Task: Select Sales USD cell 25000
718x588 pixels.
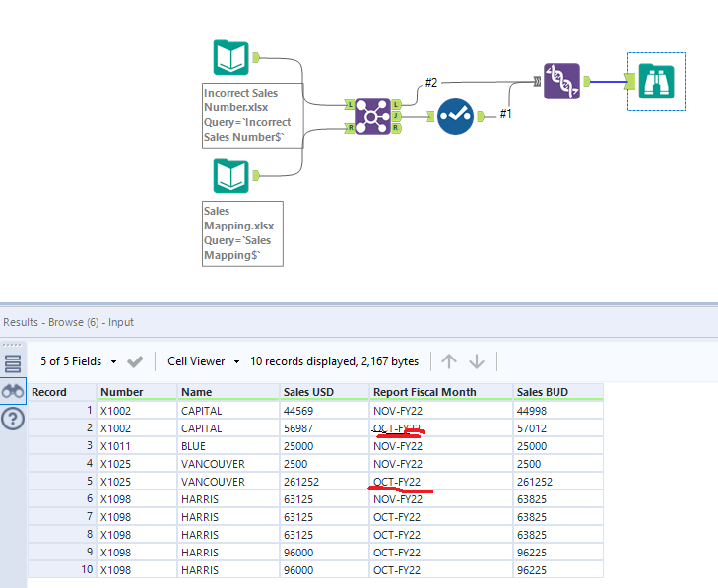Action: [324, 446]
